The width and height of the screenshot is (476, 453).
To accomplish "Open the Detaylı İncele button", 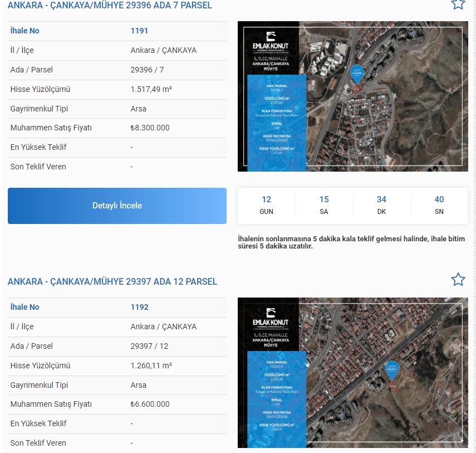I will pyautogui.click(x=117, y=206).
